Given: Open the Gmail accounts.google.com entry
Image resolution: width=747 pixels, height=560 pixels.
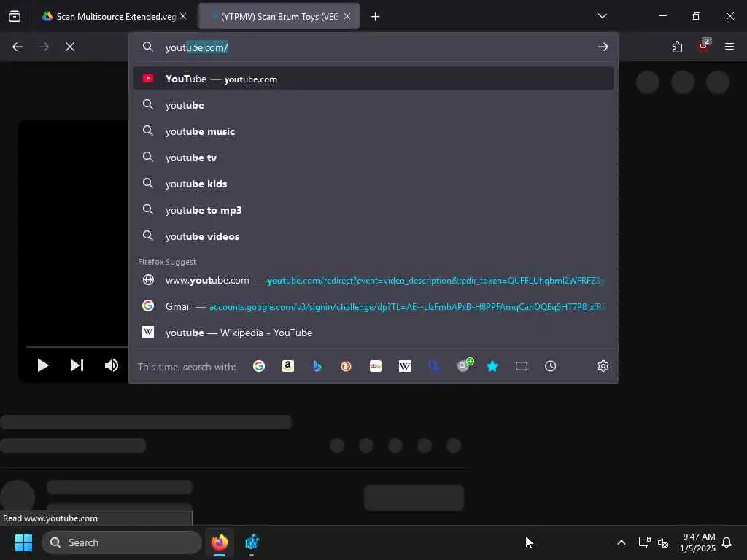Looking at the screenshot, I should (x=373, y=306).
